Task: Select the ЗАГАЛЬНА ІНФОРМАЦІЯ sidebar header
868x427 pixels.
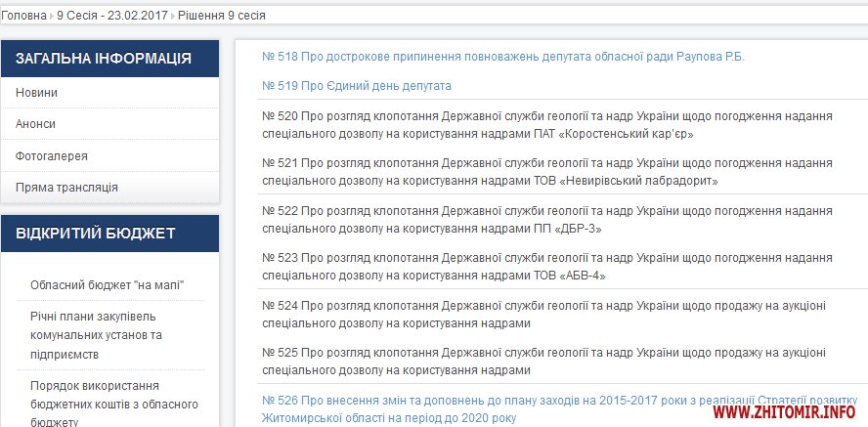Action: (103, 59)
